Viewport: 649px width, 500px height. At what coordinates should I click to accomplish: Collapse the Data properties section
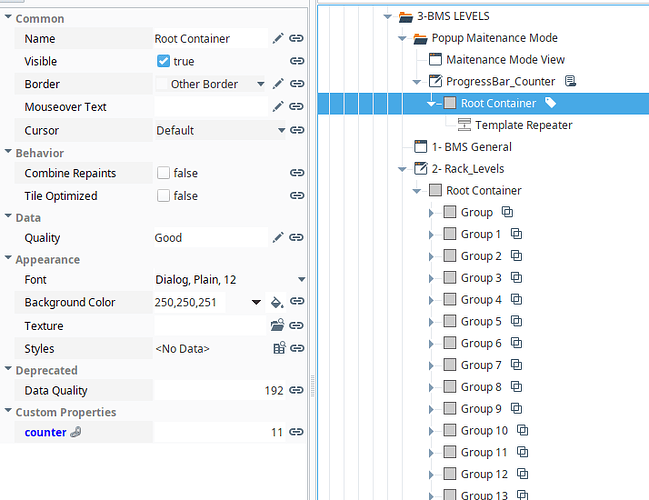(8, 217)
